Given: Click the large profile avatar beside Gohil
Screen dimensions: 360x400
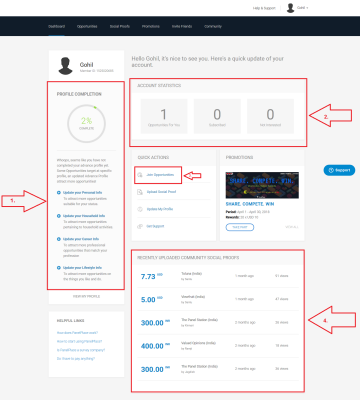Looking at the screenshot, I should point(65,66).
